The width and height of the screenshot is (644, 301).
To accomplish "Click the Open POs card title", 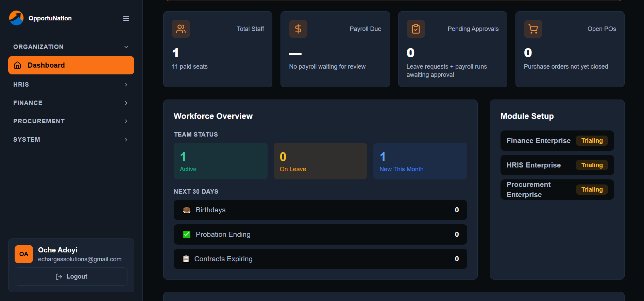I will [x=601, y=29].
